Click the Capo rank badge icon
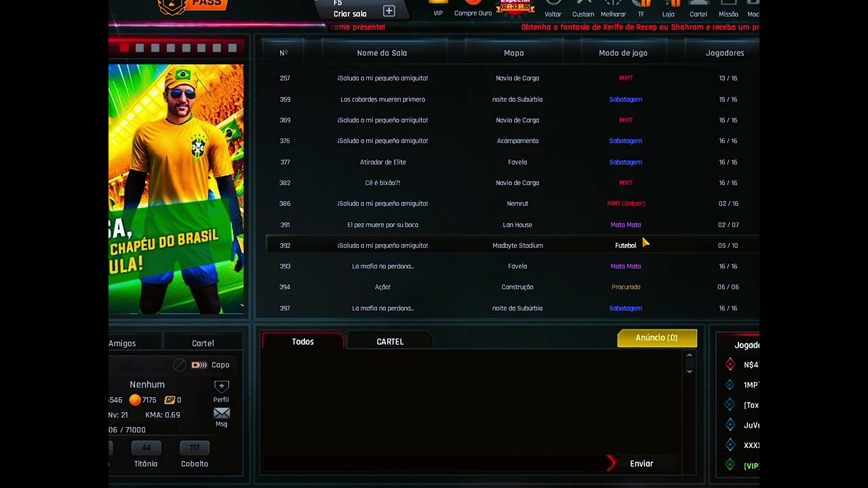The image size is (868, 488). pos(199,365)
